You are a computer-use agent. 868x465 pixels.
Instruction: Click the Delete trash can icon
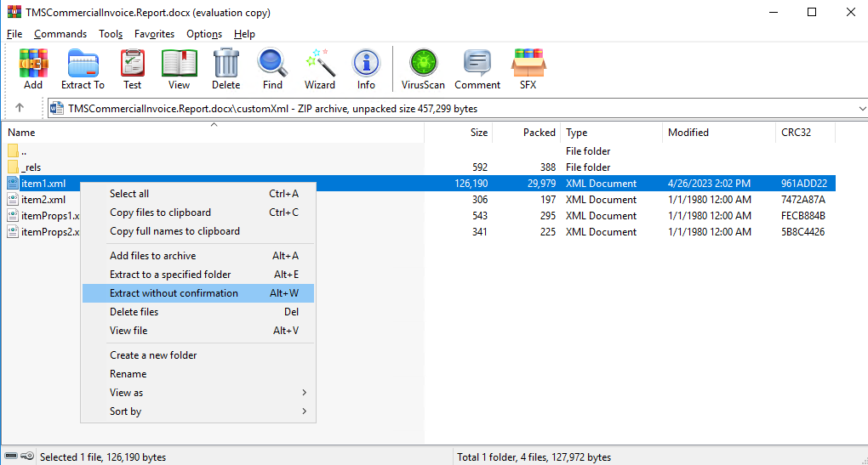click(x=226, y=69)
